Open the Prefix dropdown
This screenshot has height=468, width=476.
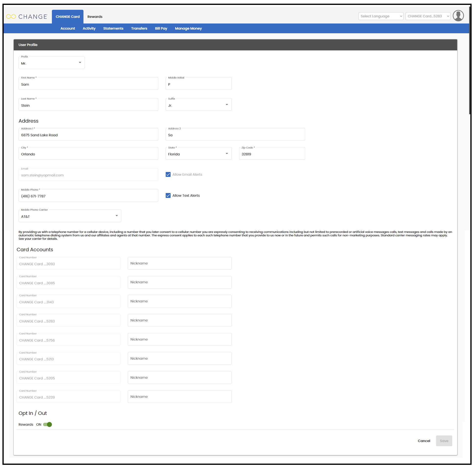(x=51, y=63)
